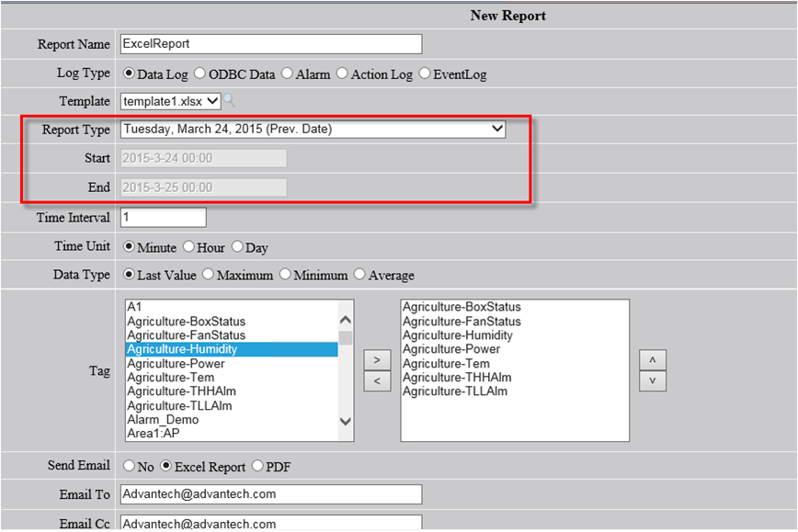Click the < button to remove tag
798x532 pixels.
click(x=377, y=380)
